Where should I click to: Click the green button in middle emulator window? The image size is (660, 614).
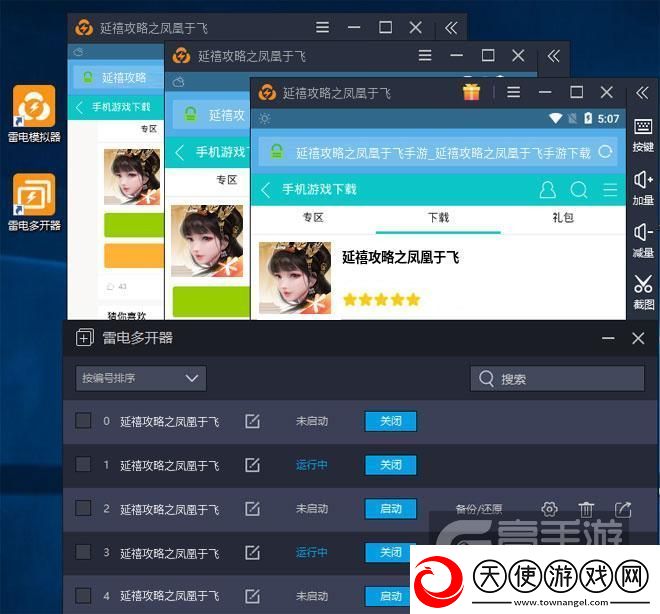click(x=211, y=301)
